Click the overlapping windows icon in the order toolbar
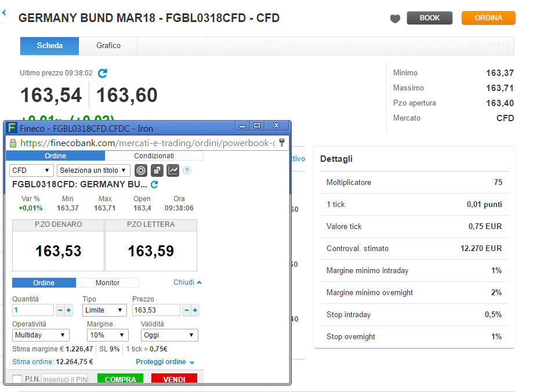 157,170
